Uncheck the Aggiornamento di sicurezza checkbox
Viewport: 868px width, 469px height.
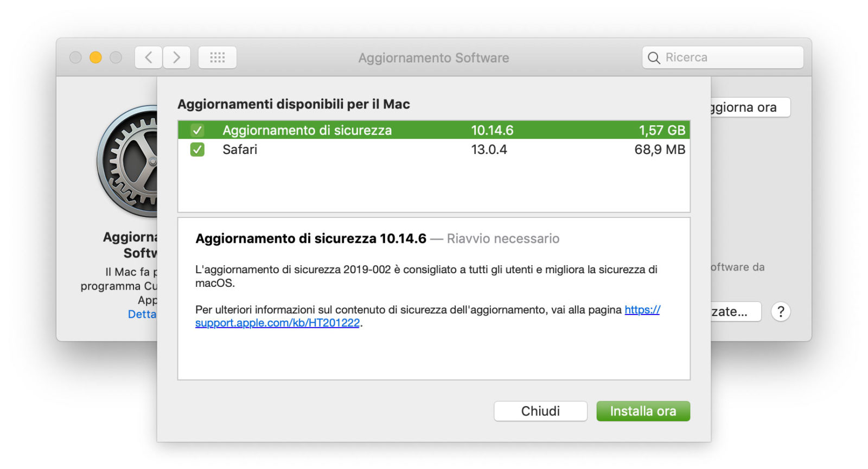point(197,130)
